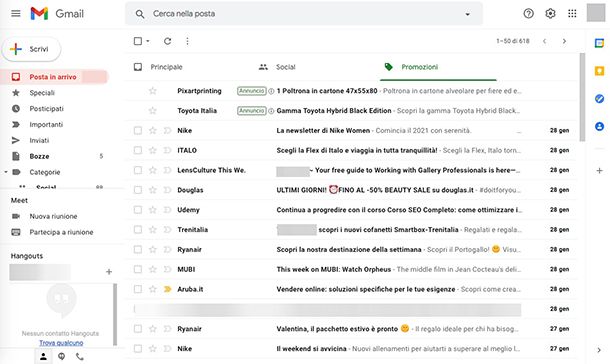The height and width of the screenshot is (364, 610).
Task: Click info icon on Toyota Italia ad
Action: pyautogui.click(x=271, y=111)
